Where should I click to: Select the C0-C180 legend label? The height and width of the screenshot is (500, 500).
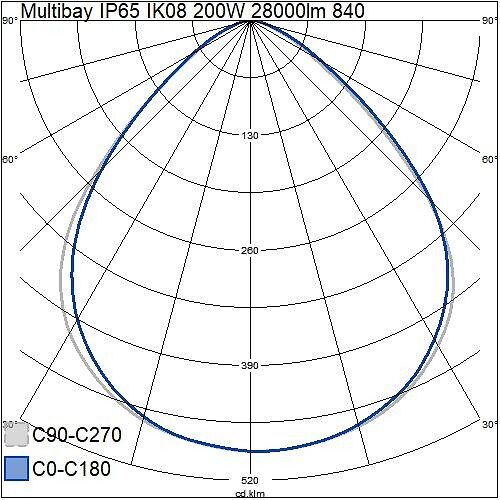coord(71,469)
